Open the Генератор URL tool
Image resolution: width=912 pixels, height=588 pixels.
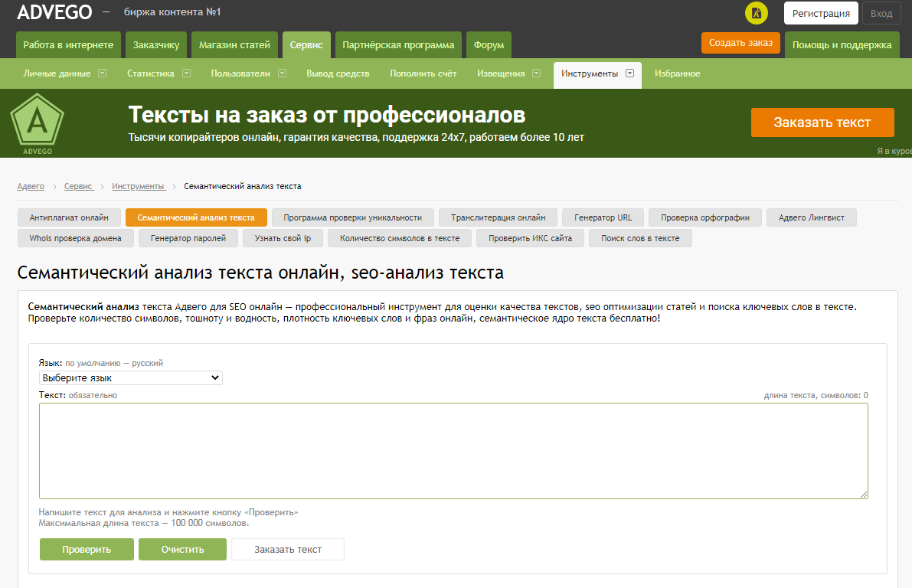[603, 217]
